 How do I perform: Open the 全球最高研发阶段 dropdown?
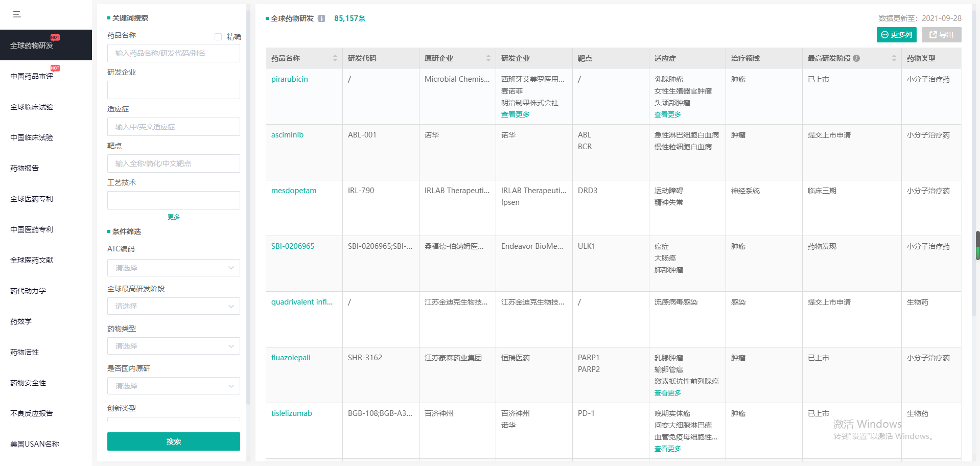pos(174,306)
